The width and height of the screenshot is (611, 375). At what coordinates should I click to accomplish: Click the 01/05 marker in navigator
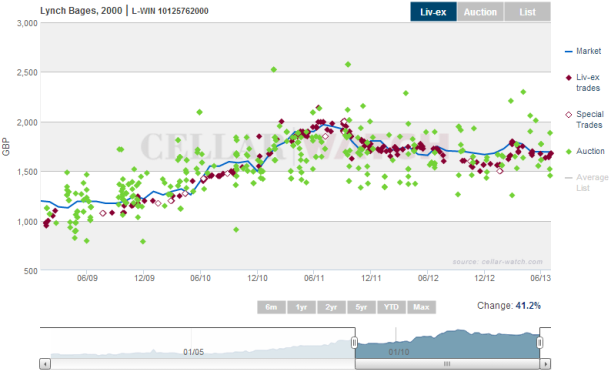pyautogui.click(x=193, y=352)
